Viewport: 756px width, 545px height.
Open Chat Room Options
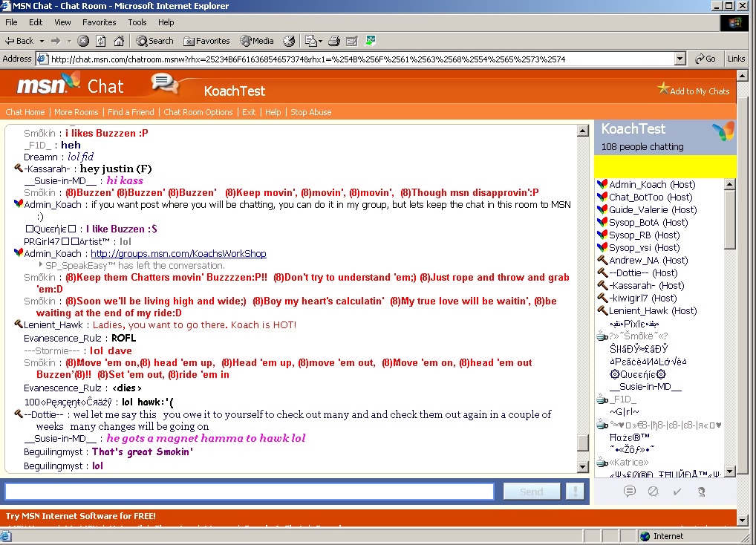[x=198, y=112]
